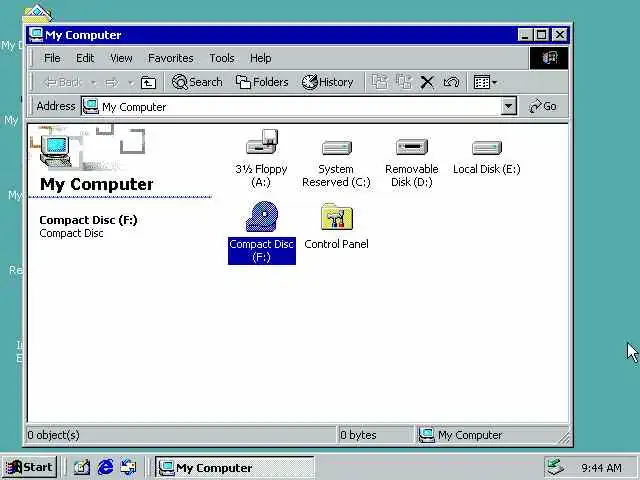Click the Delete X toolbar icon
Image resolution: width=640 pixels, height=480 pixels.
coord(427,82)
